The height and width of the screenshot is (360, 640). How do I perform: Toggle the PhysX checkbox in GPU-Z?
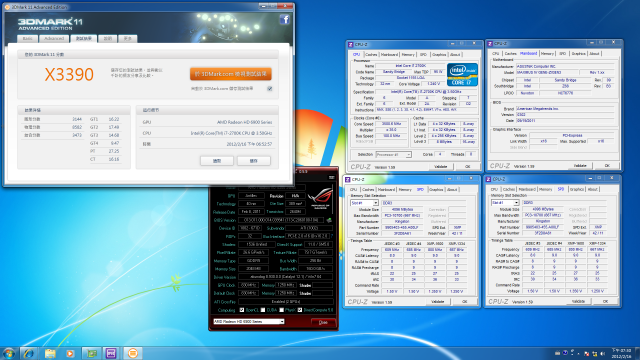pyautogui.click(x=282, y=310)
